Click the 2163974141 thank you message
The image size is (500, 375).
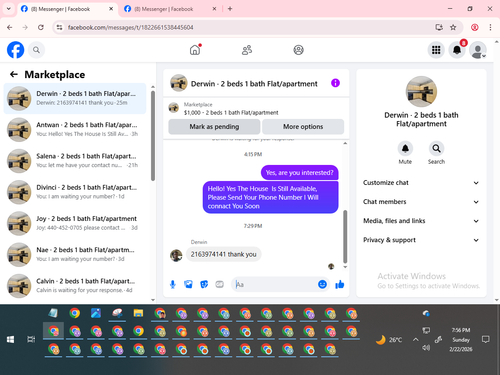223,254
